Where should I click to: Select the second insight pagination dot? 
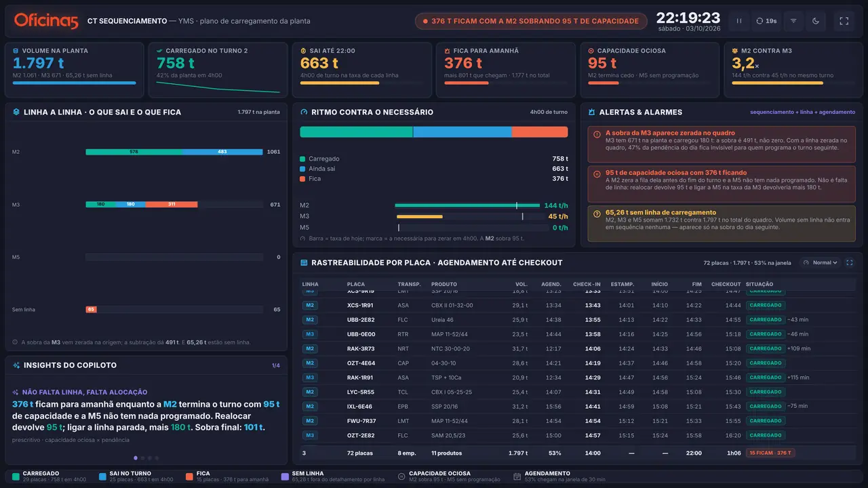[142, 457]
